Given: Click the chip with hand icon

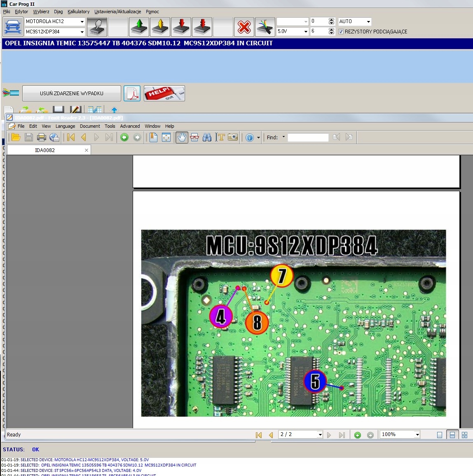Looking at the screenshot, I should (x=97, y=27).
